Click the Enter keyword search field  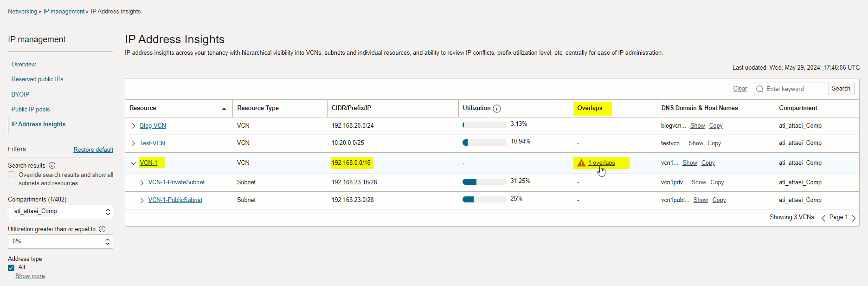pyautogui.click(x=795, y=89)
